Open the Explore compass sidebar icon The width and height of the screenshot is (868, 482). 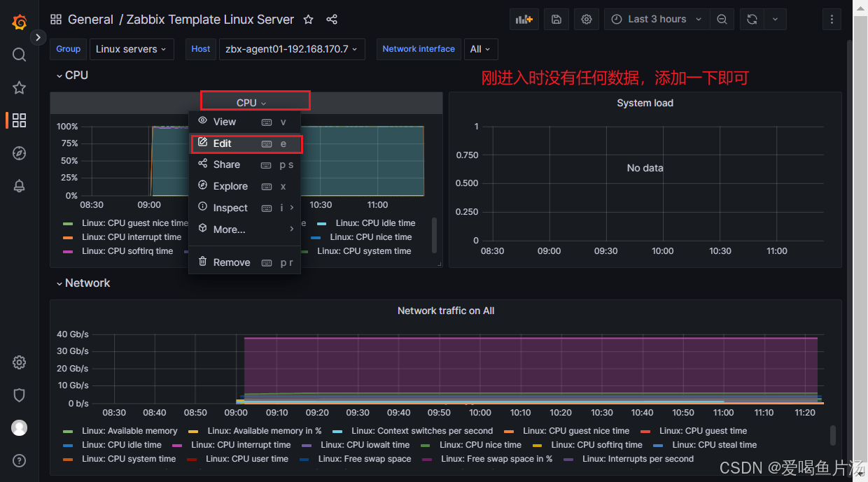[x=20, y=153]
